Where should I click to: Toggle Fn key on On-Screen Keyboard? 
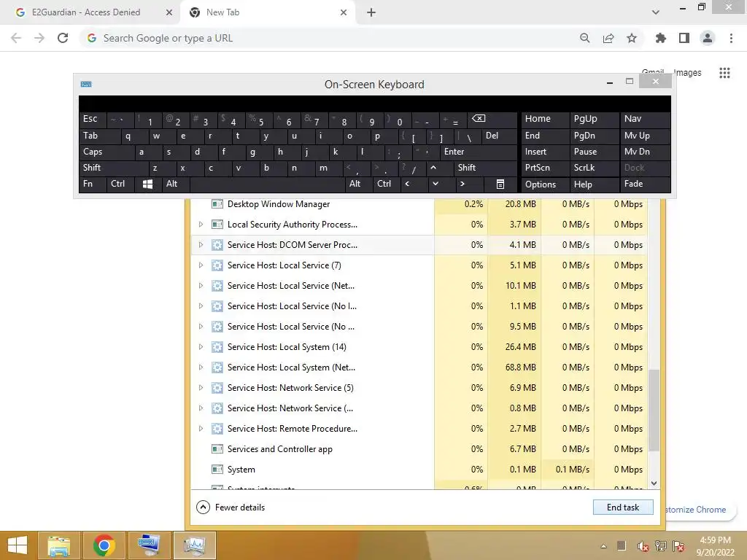click(x=93, y=184)
